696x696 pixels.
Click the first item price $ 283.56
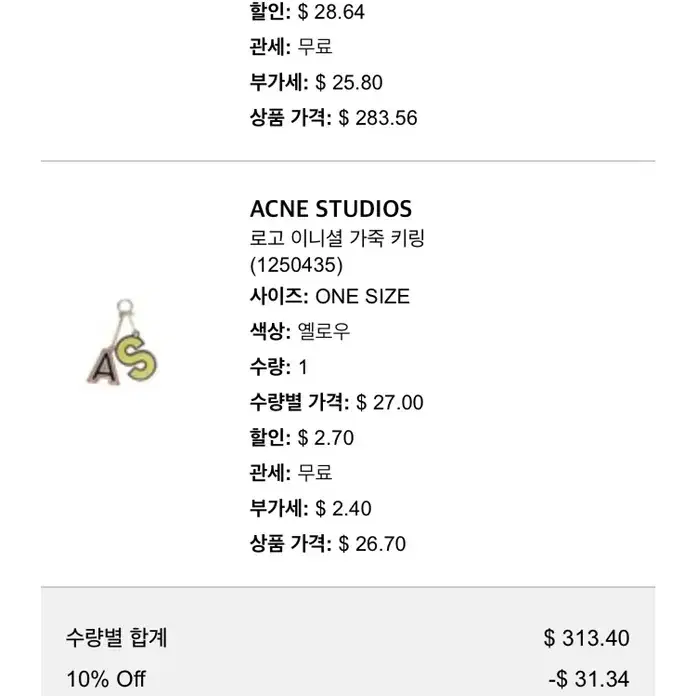(378, 118)
